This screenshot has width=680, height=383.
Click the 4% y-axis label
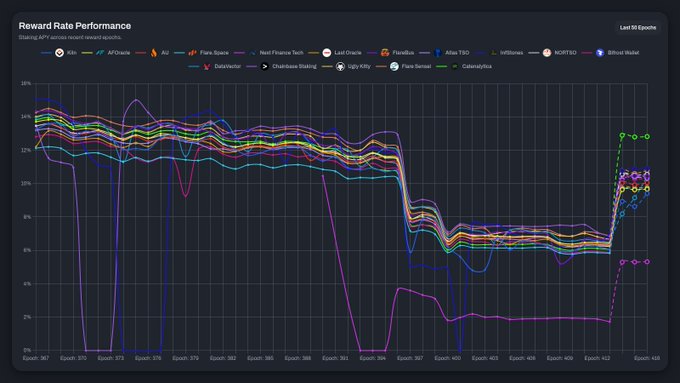tap(27, 284)
